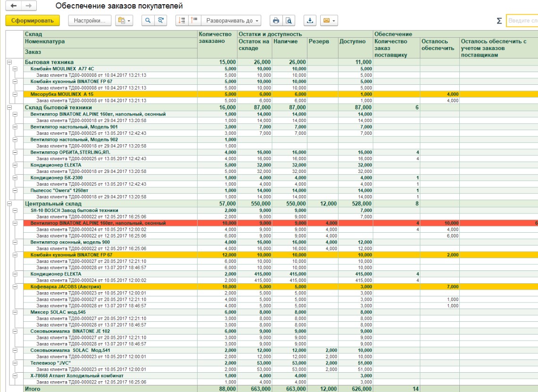Open the Настройки... button
The image size is (538, 392).
tap(90, 21)
